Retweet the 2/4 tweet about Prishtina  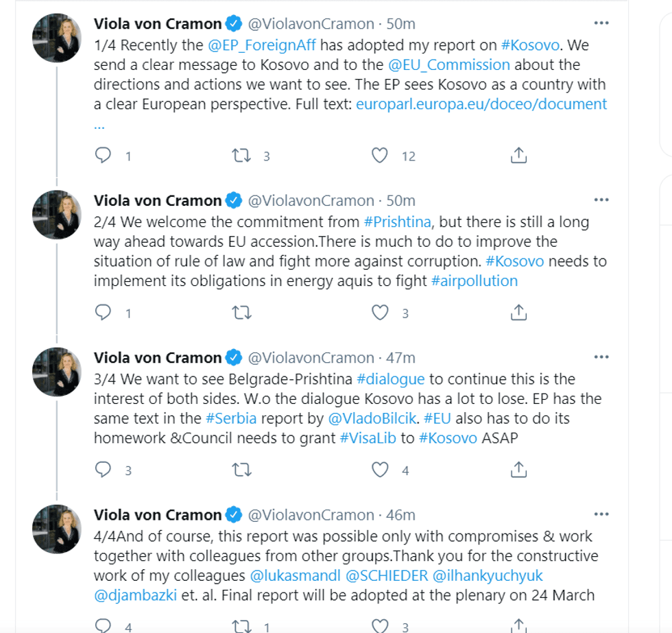click(x=241, y=313)
